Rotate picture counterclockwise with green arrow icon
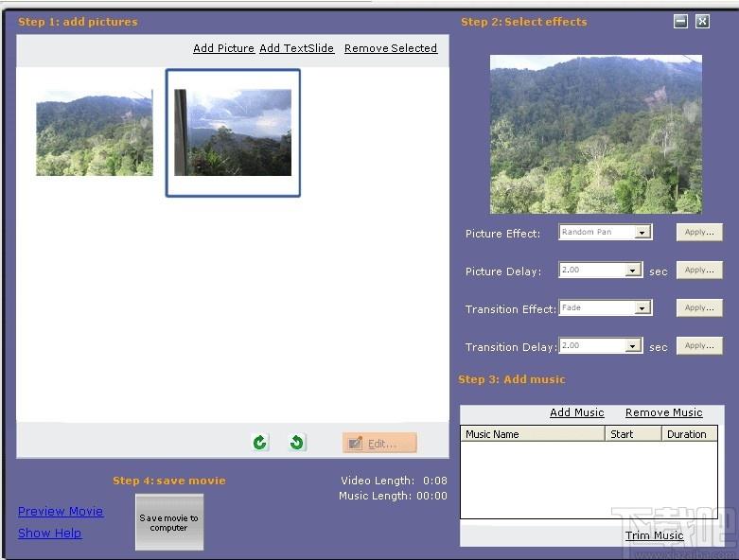Viewport: 739px width, 560px height. tap(296, 443)
